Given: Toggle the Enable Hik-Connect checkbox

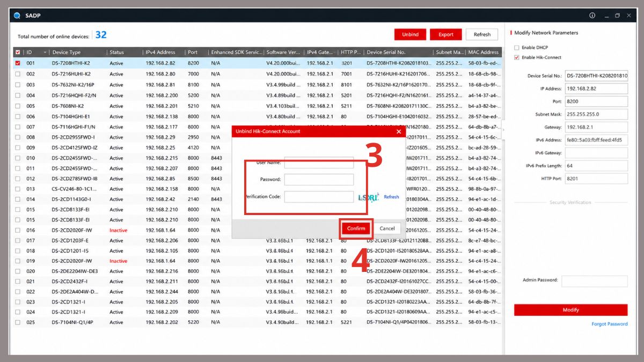Looking at the screenshot, I should (517, 57).
